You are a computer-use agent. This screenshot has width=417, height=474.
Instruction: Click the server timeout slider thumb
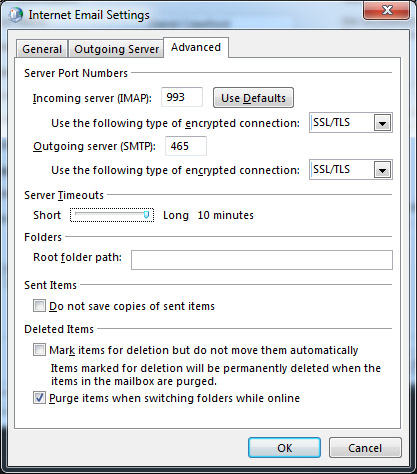click(x=146, y=215)
